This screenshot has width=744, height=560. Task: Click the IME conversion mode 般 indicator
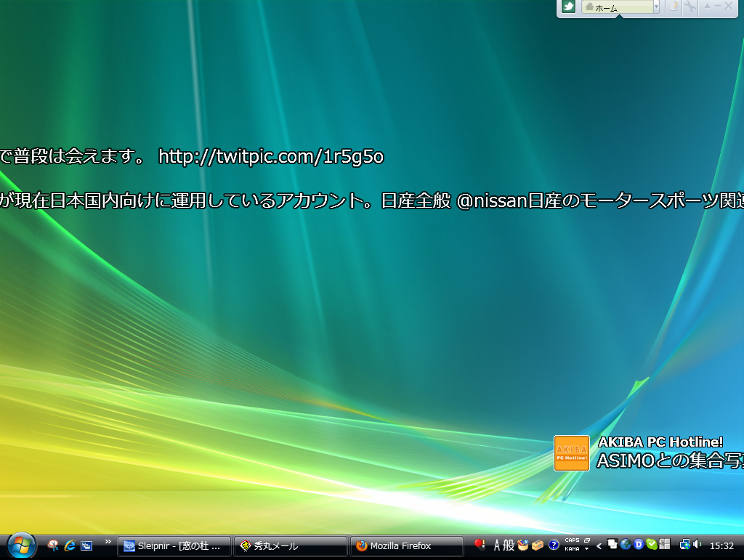pyautogui.click(x=509, y=545)
